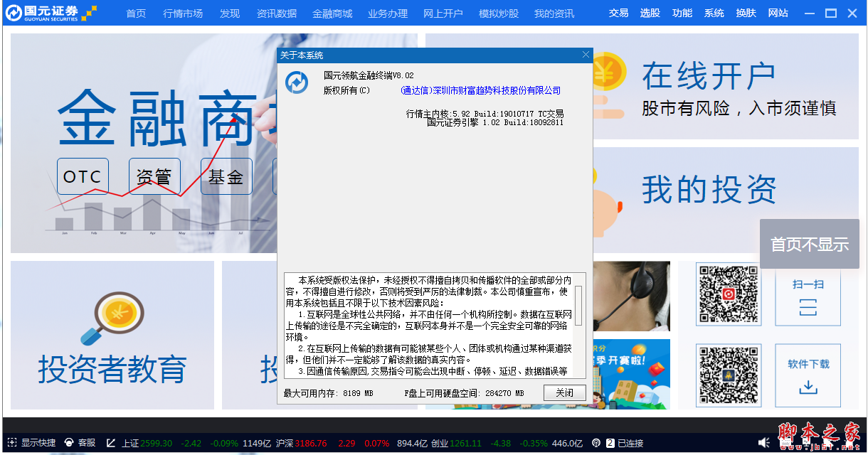Open the 换肤 skin switcher

[x=746, y=12]
